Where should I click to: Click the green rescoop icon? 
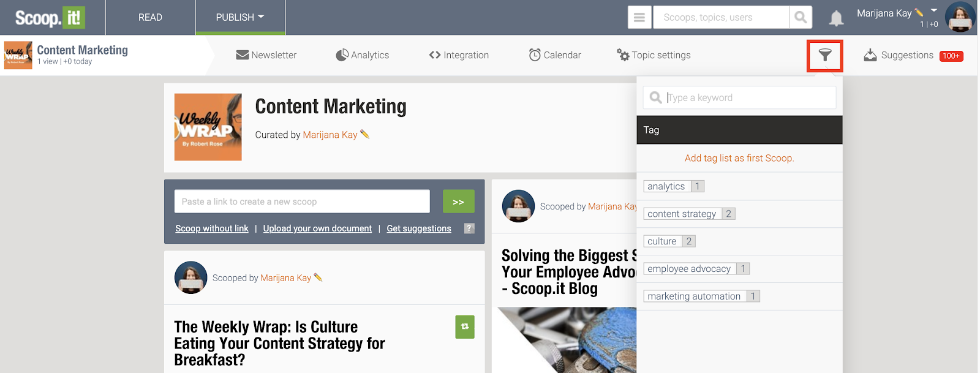pyautogui.click(x=465, y=326)
